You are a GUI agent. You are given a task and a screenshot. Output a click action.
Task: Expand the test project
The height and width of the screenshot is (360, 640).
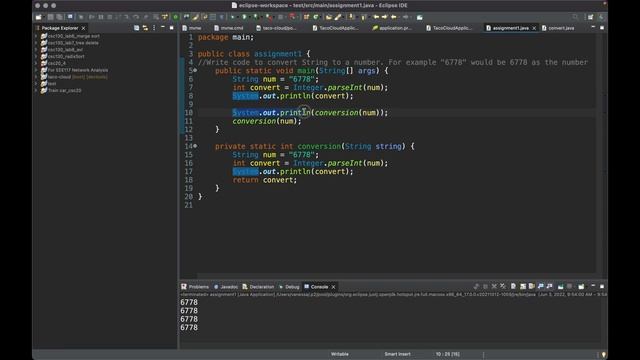click(x=36, y=83)
